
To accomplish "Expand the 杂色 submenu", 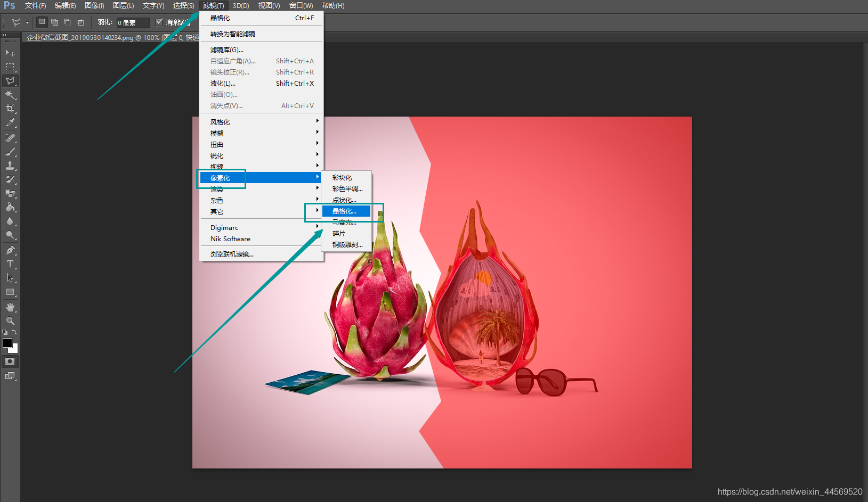I will click(261, 200).
